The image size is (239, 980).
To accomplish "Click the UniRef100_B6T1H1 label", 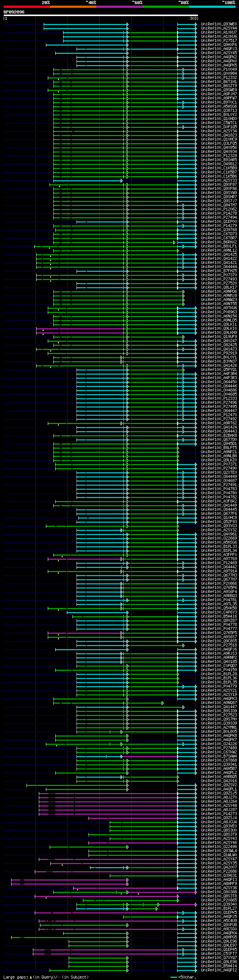I will (219, 82).
